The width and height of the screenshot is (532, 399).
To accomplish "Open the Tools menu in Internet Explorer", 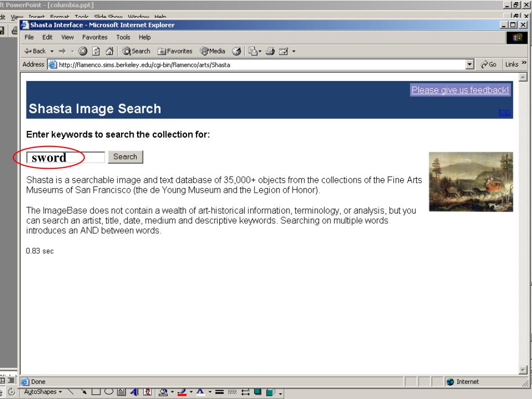I will coord(123,37).
